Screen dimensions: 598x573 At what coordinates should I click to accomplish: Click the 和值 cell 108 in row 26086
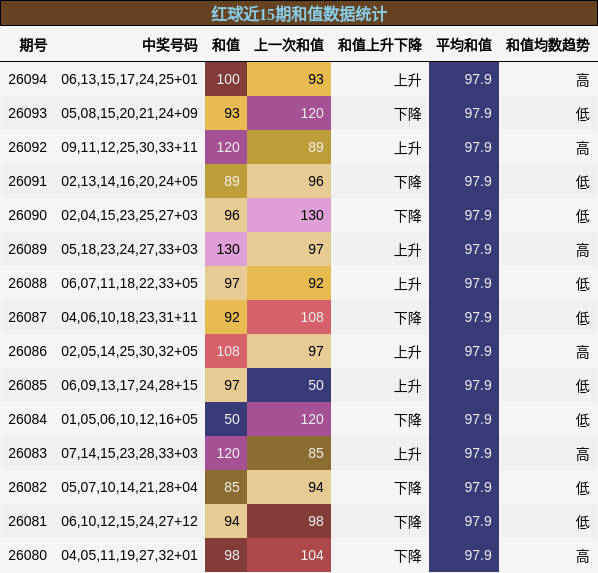click(226, 351)
